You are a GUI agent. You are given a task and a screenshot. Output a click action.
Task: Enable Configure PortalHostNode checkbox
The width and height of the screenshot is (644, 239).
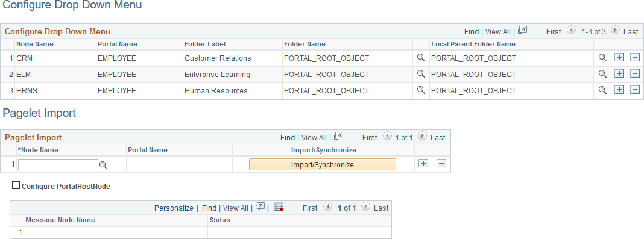(16, 185)
